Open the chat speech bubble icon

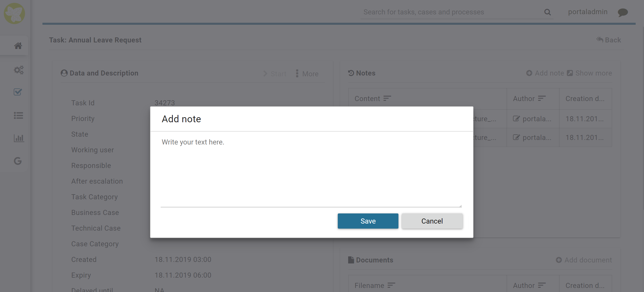click(623, 12)
